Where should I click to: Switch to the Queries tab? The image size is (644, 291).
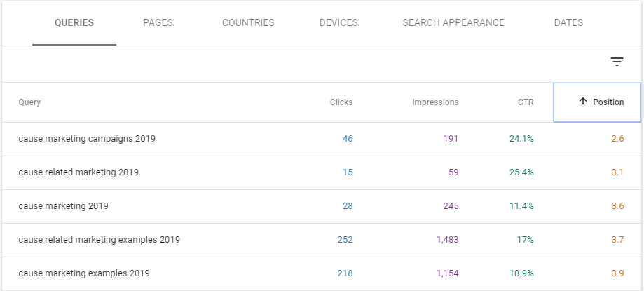[x=74, y=22]
